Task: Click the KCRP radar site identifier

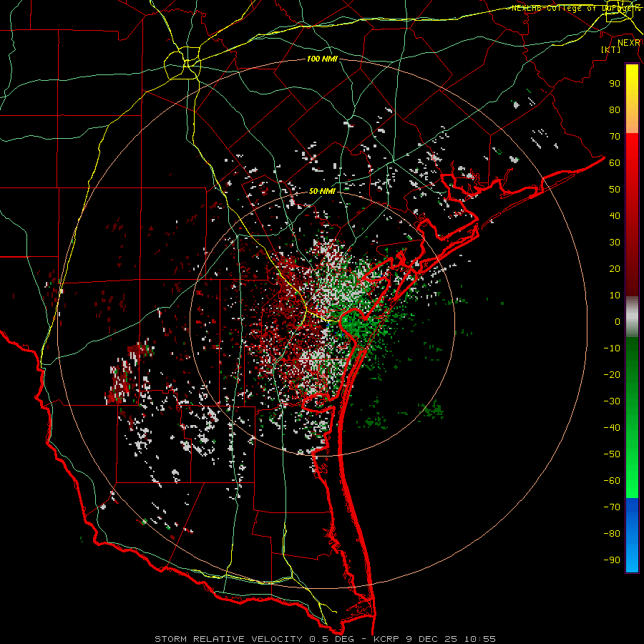Action: 387,639
